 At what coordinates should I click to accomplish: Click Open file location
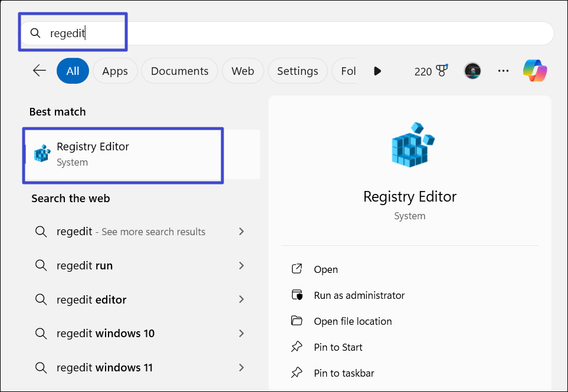coord(353,321)
